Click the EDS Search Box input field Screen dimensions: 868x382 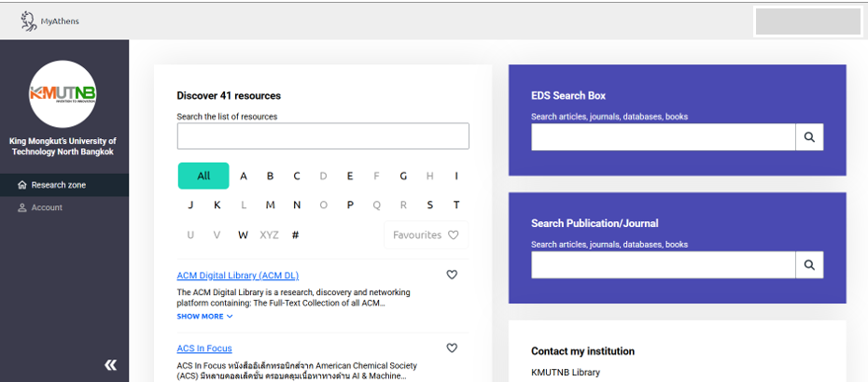663,137
